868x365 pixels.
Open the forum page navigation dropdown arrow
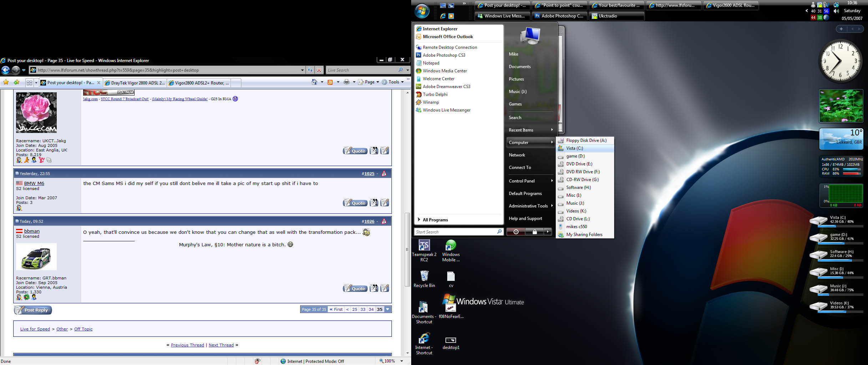pos(388,309)
